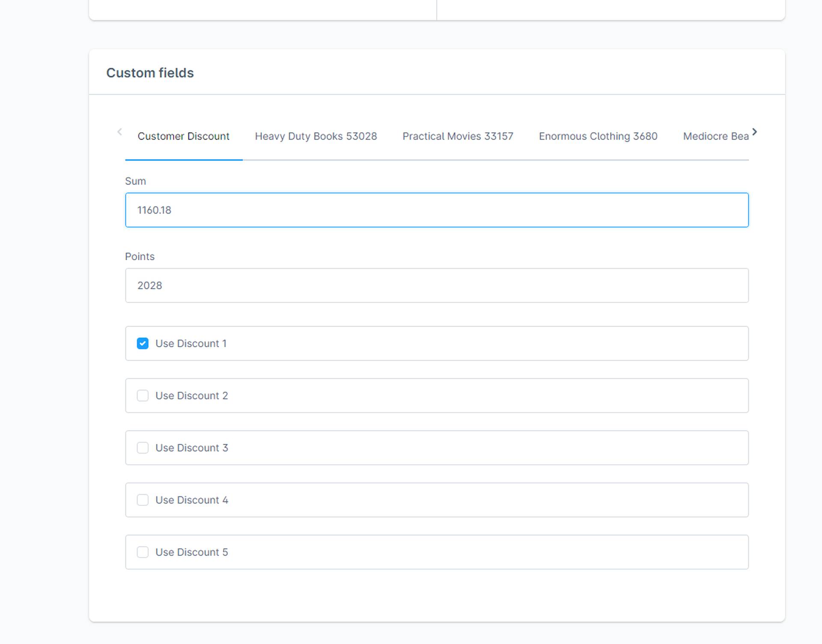Click the Use Discount 1 label text

(191, 344)
